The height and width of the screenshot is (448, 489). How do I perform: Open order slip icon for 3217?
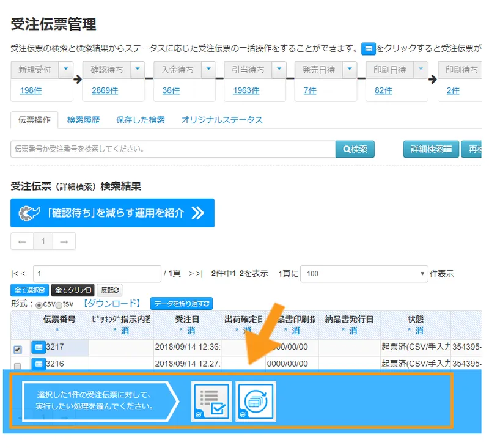(x=39, y=347)
